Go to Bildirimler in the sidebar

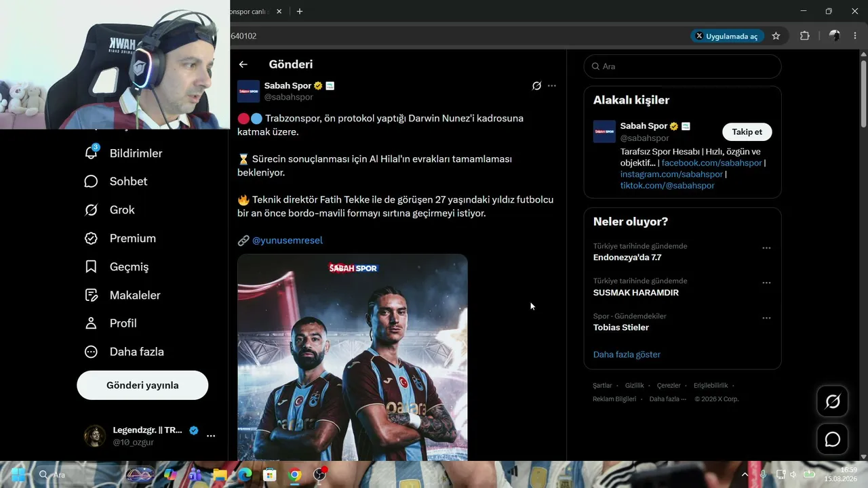pos(136,153)
